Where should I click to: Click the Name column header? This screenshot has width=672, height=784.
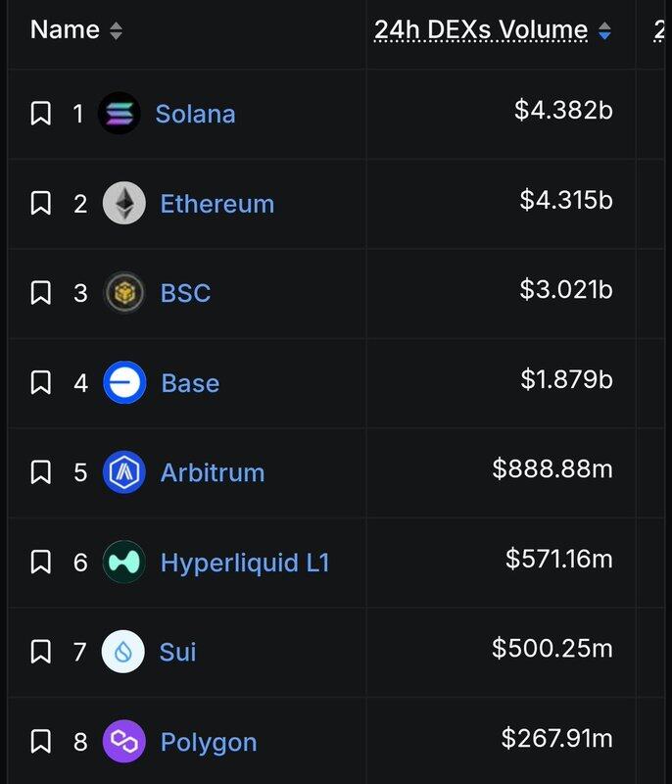(x=66, y=30)
